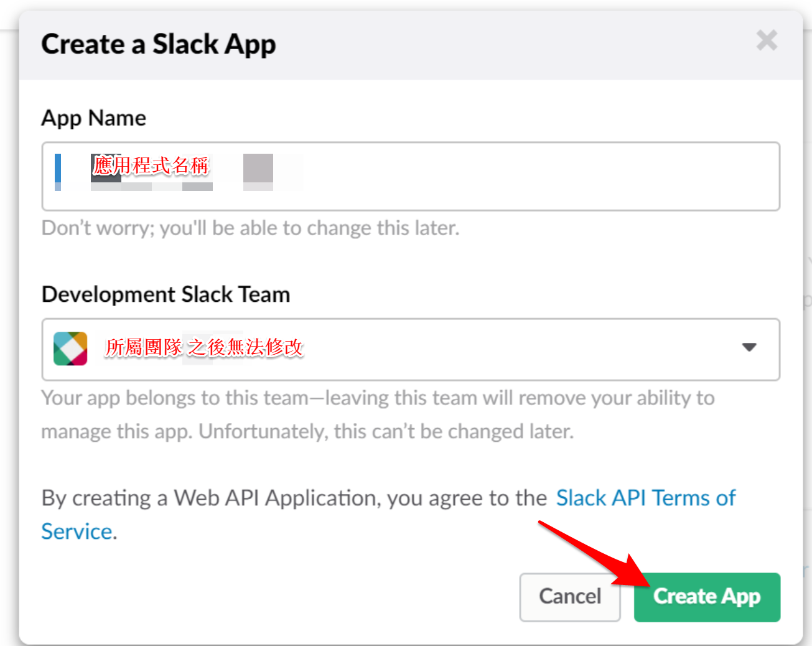Select the dismiss icon at top right

click(767, 40)
